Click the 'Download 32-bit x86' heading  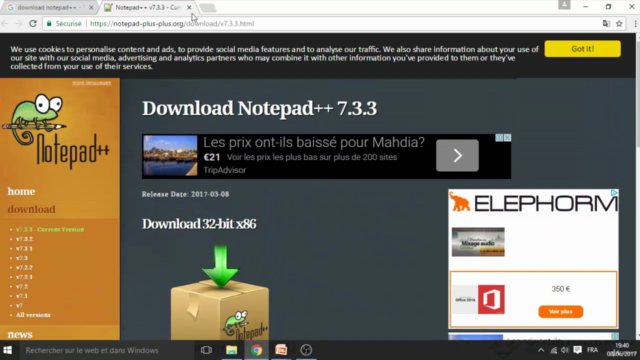pyautogui.click(x=199, y=224)
